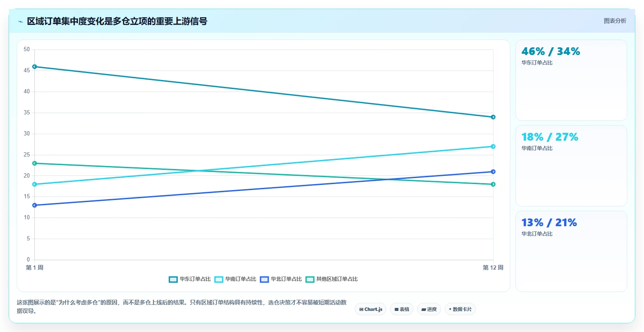Image resolution: width=644 pixels, height=332 pixels.
Task: Click the y-axis value 25
Action: click(27, 155)
